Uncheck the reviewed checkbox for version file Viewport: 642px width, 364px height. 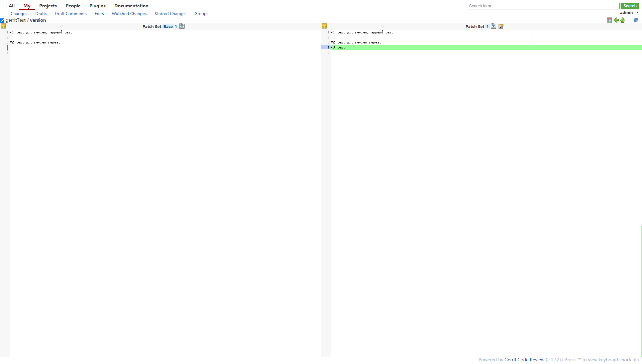coord(2,20)
